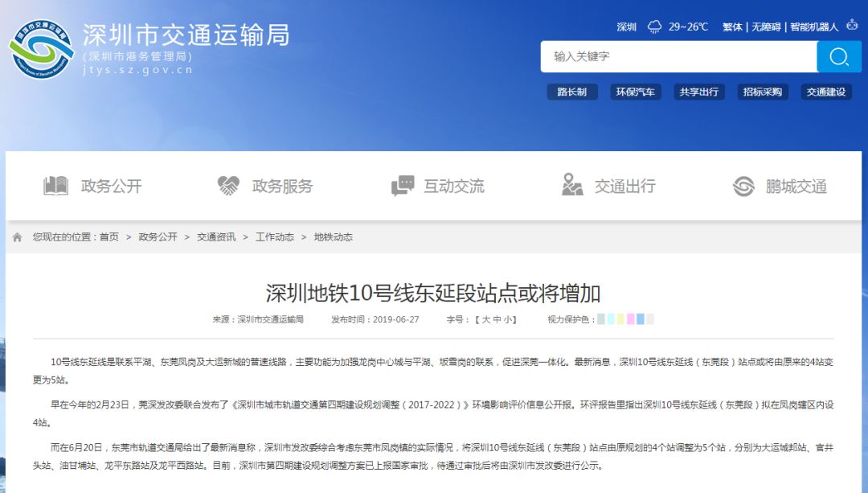
Task: Click the smart robot icon
Action: pos(852,25)
